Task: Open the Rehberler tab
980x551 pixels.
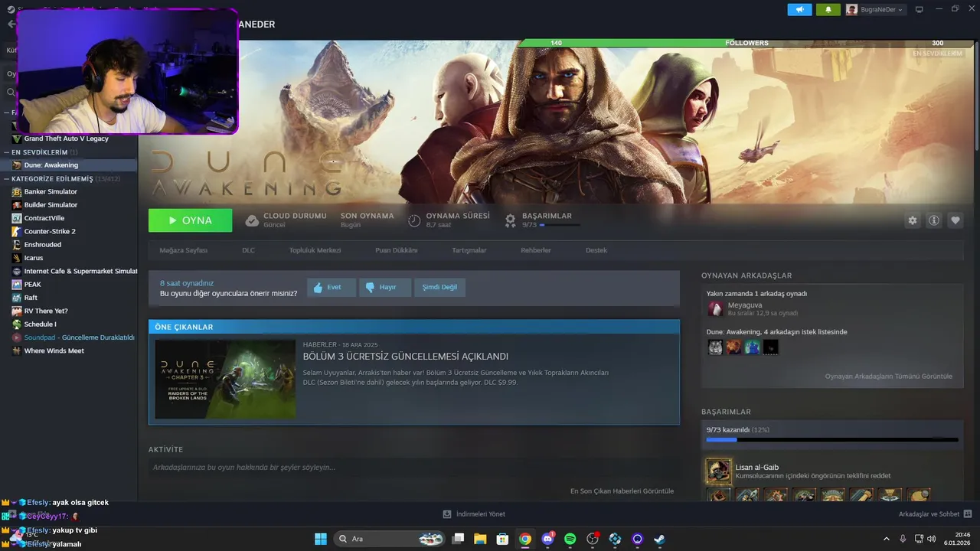Action: (x=535, y=250)
